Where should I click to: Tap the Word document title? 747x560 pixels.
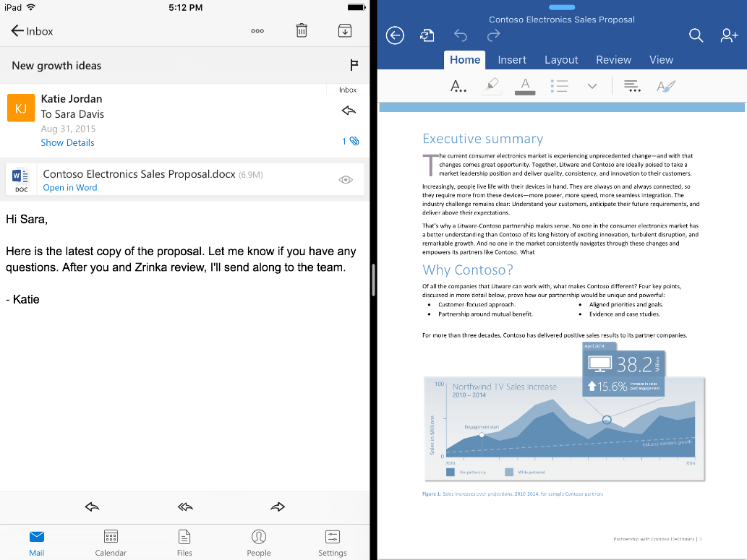(562, 20)
